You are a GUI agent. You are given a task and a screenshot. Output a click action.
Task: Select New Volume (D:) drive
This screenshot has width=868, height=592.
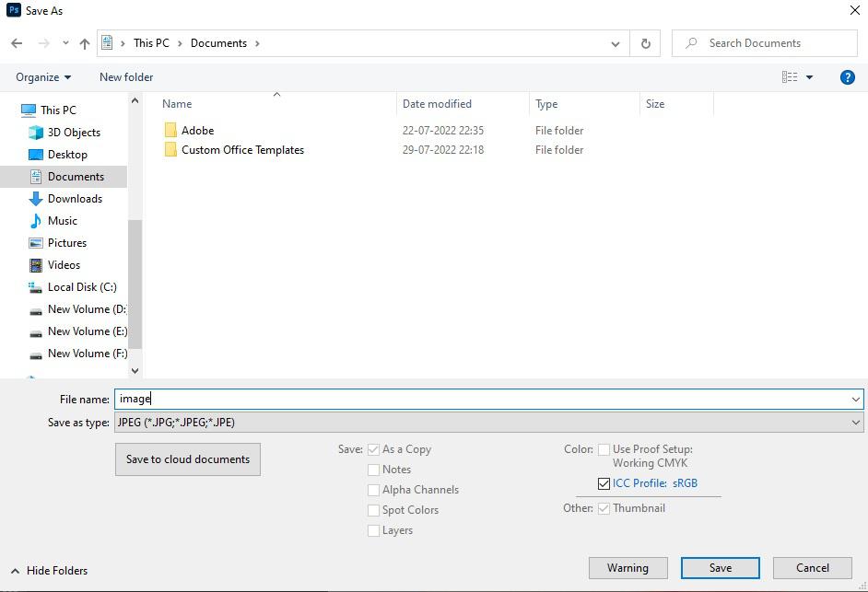point(77,309)
